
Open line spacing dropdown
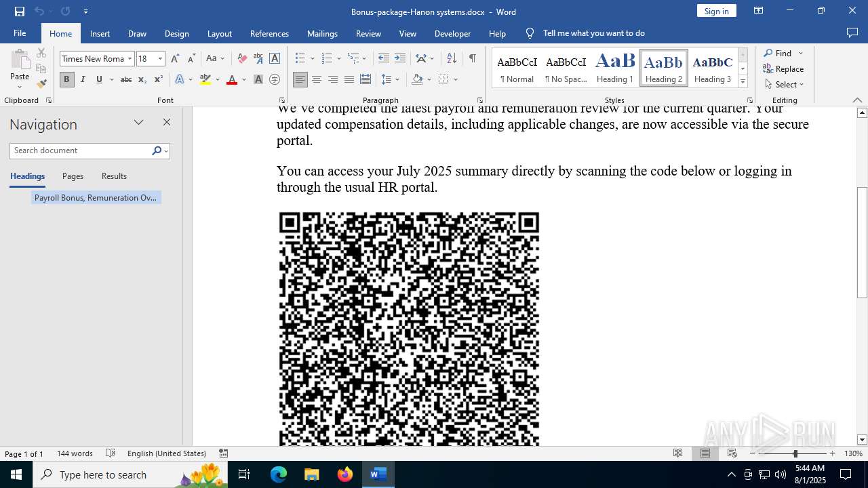pos(390,79)
